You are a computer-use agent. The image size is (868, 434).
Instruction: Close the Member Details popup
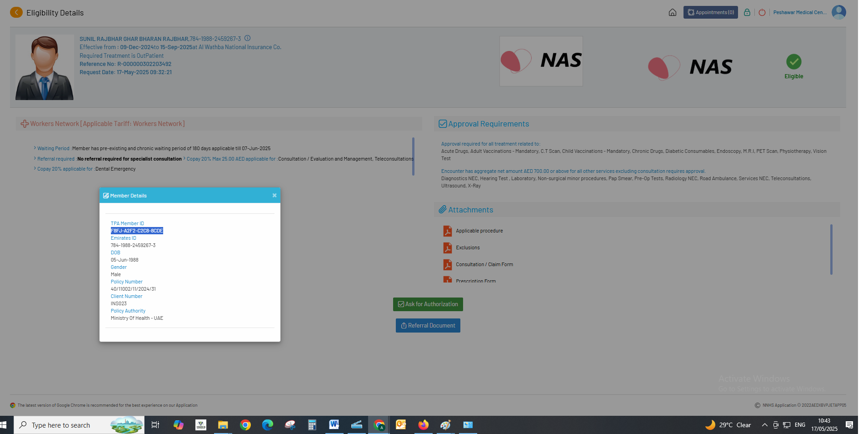click(274, 195)
